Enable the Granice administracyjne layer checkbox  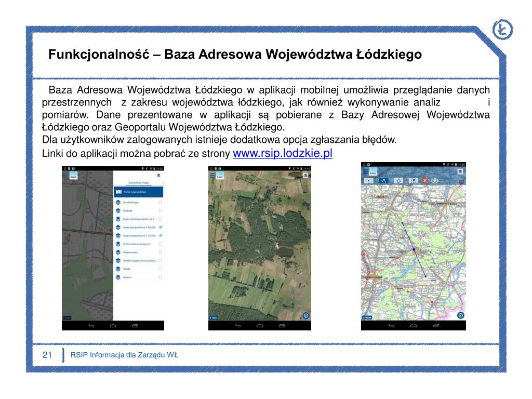(161, 244)
